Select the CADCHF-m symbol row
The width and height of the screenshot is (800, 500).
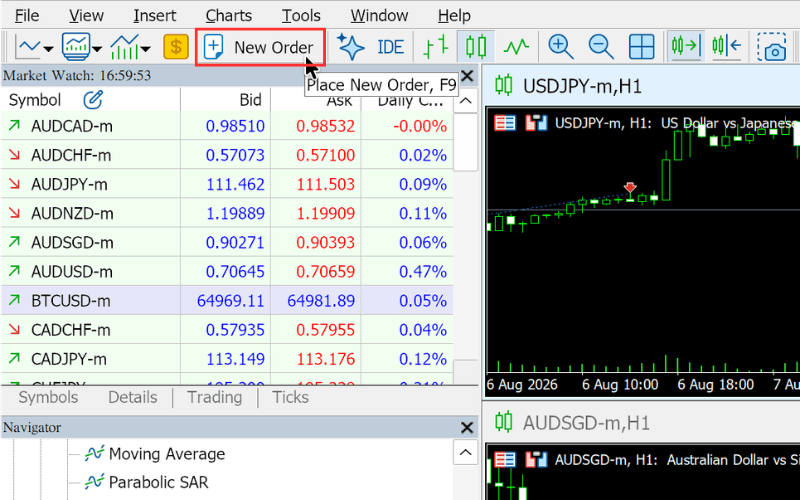pos(227,330)
